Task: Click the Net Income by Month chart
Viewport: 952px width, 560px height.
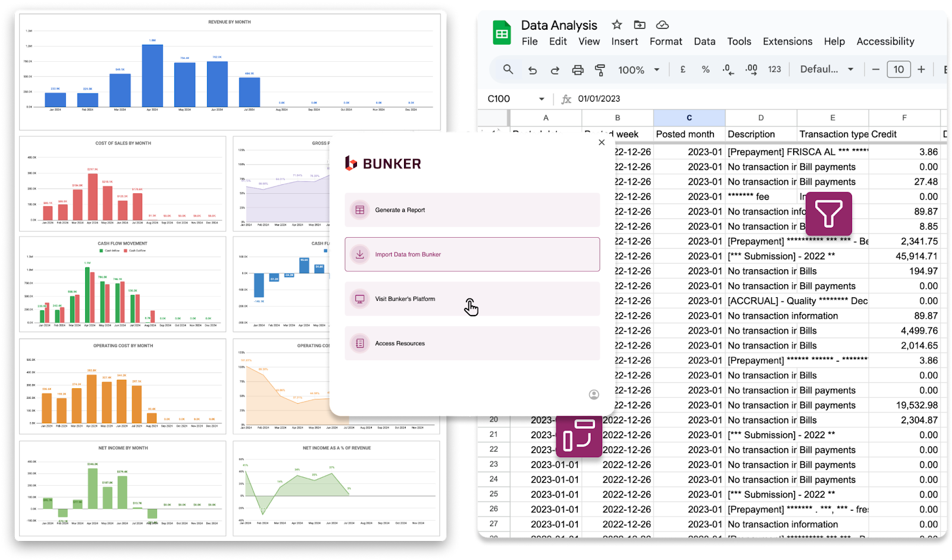Action: coord(123,489)
